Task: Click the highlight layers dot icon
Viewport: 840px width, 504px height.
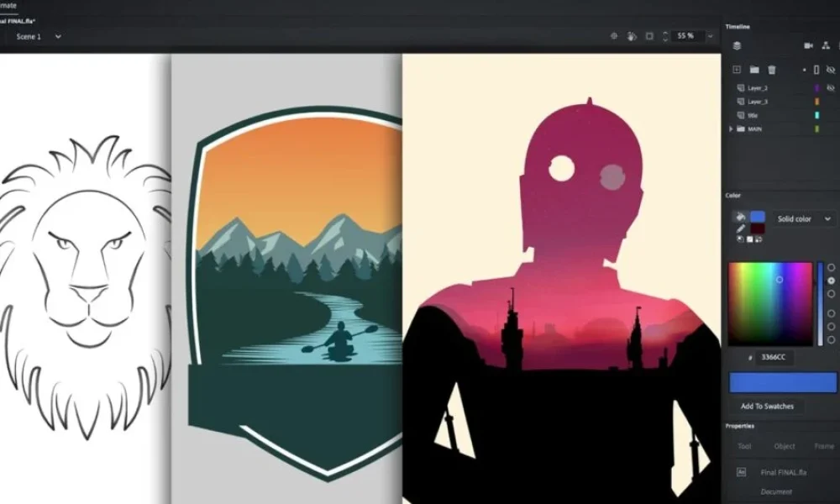Action: [804, 71]
